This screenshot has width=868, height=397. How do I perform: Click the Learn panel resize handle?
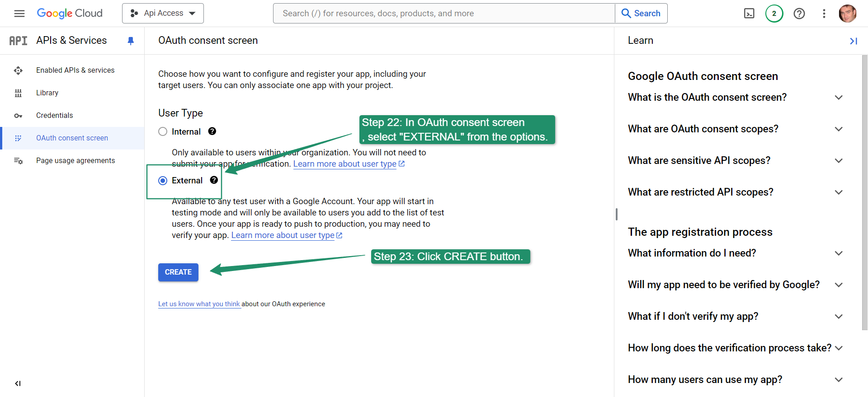(x=616, y=214)
